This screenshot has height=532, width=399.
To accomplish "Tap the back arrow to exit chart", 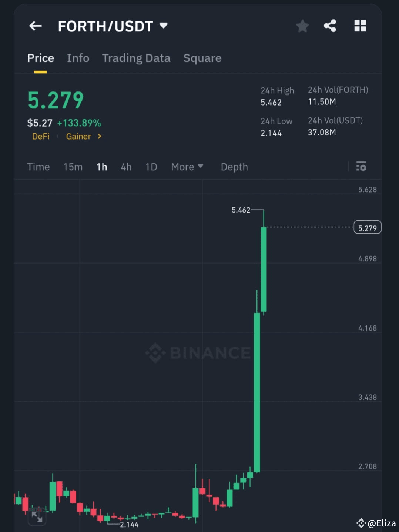I will pyautogui.click(x=35, y=26).
